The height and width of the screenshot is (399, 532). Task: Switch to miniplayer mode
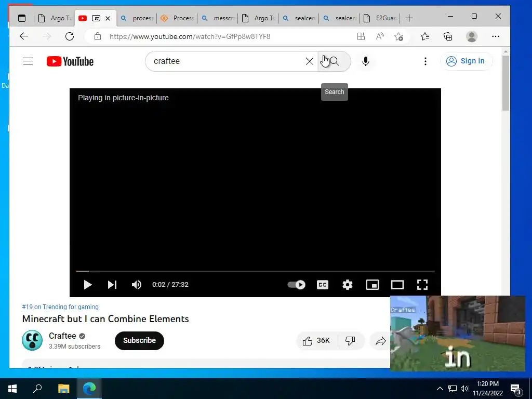point(372,284)
